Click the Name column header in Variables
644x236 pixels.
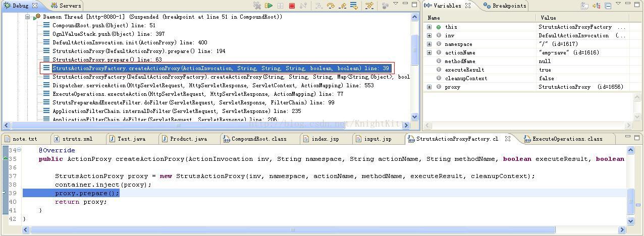pyautogui.click(x=480, y=18)
